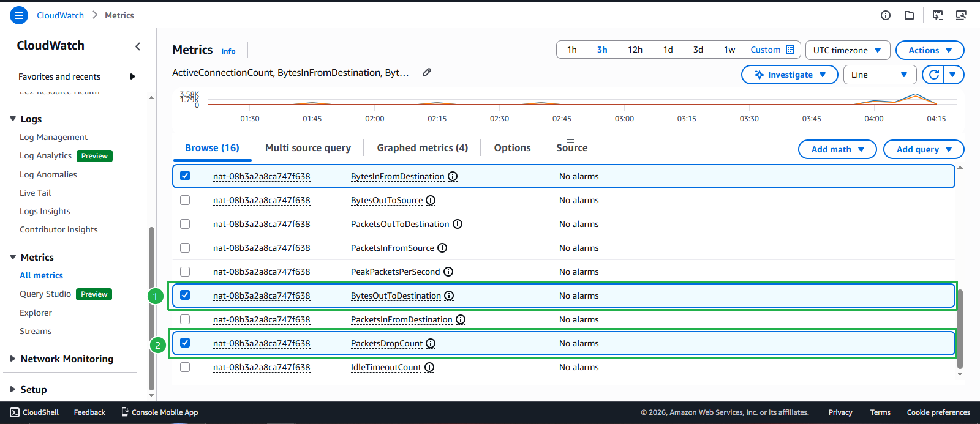Open the Options tab
This screenshot has height=424, width=980.
click(x=512, y=148)
